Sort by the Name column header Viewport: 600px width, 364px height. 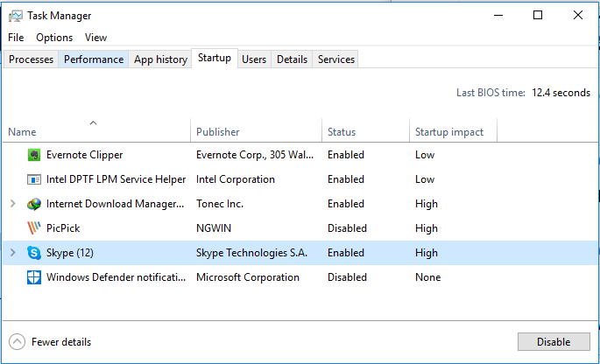click(x=96, y=130)
